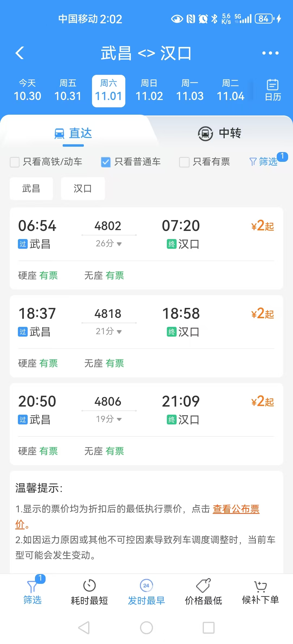293x644 pixels.
Task: Tap the 价格最低 price tag icon
Action: click(203, 586)
